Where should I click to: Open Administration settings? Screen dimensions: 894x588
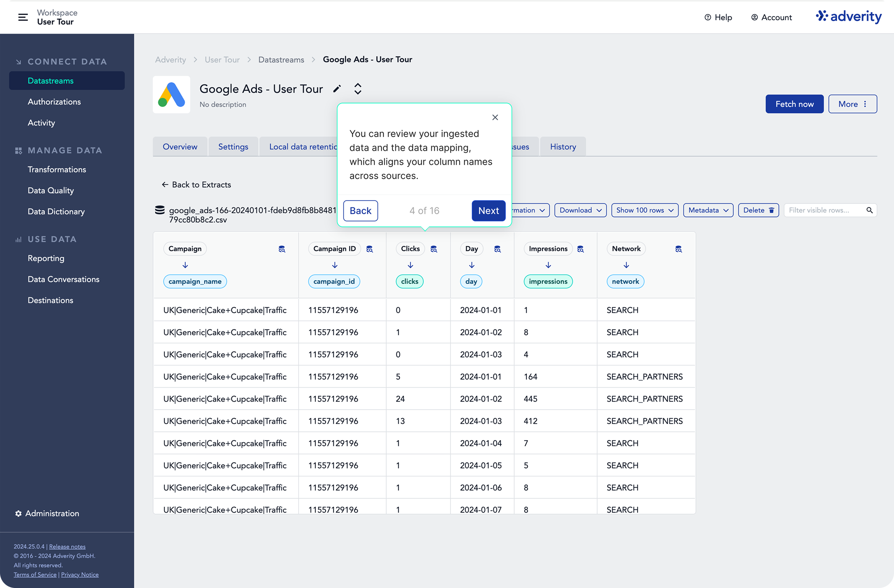[x=47, y=514]
